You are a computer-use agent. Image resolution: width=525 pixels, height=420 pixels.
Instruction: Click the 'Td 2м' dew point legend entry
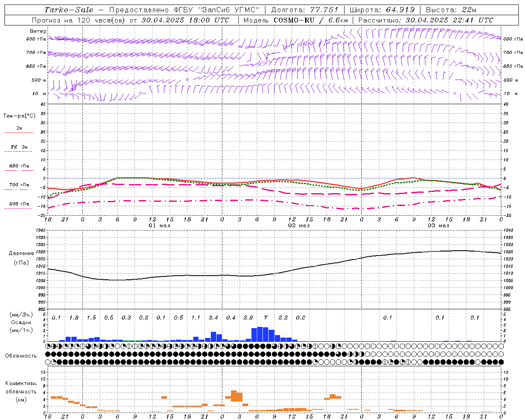19,147
